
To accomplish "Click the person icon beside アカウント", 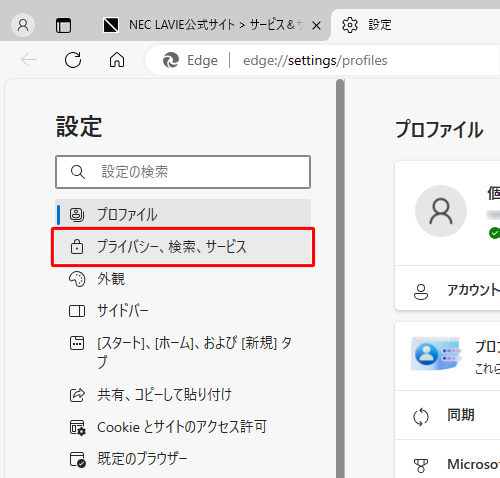I will coord(421,292).
